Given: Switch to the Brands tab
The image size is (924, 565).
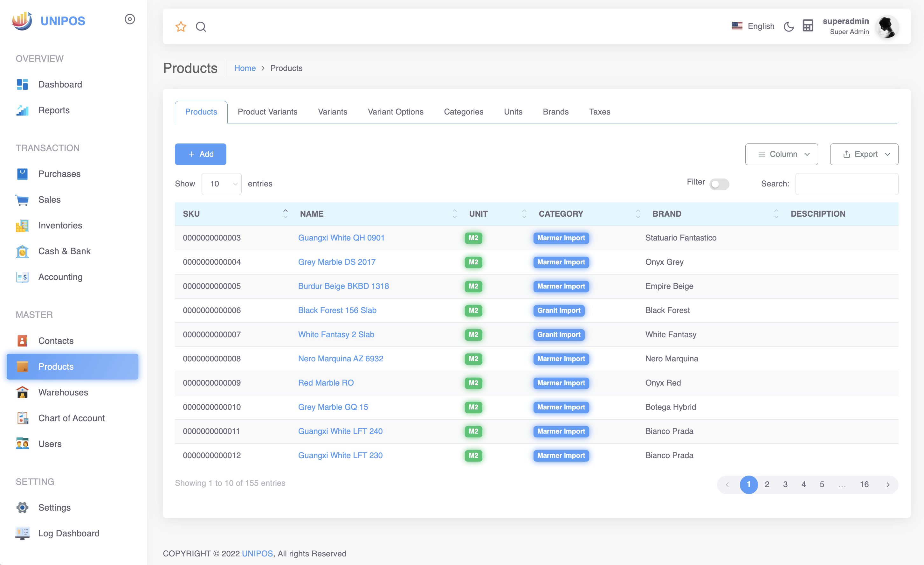Looking at the screenshot, I should 555,112.
